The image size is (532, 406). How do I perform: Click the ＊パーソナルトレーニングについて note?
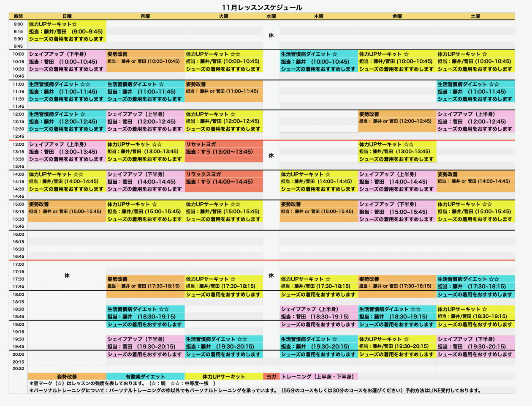[x=255, y=390]
